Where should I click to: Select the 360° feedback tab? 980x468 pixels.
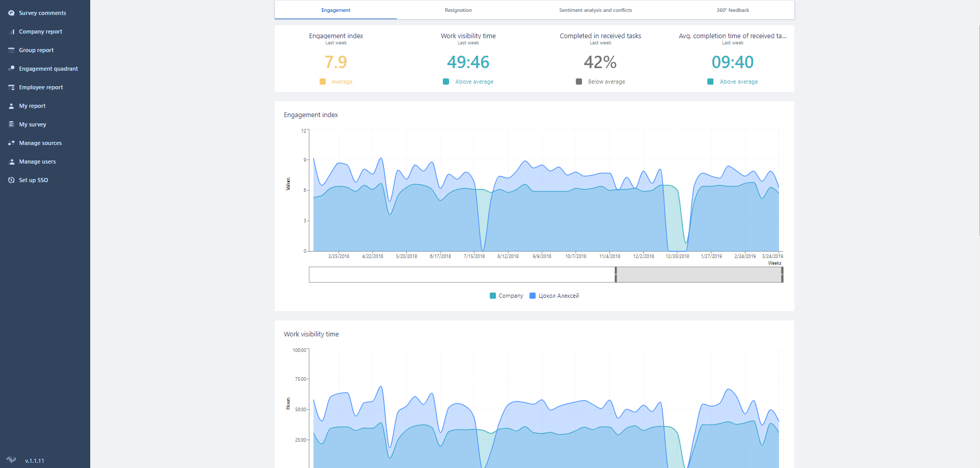point(732,10)
